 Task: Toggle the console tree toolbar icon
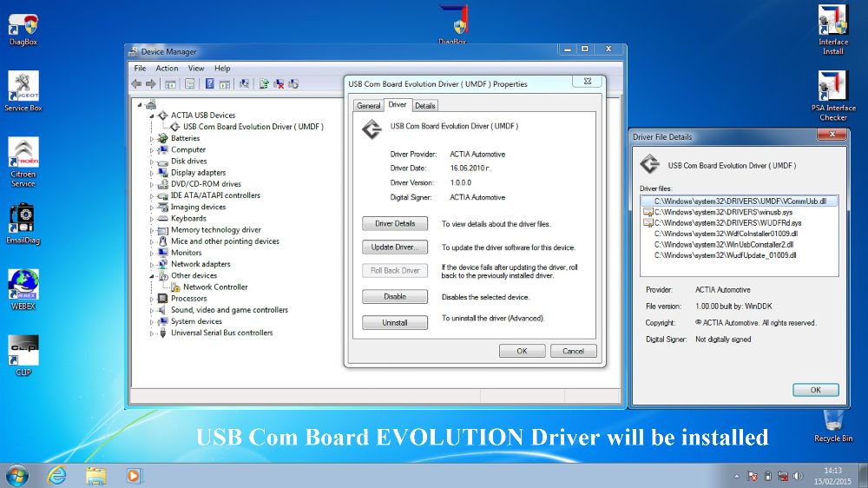click(170, 84)
